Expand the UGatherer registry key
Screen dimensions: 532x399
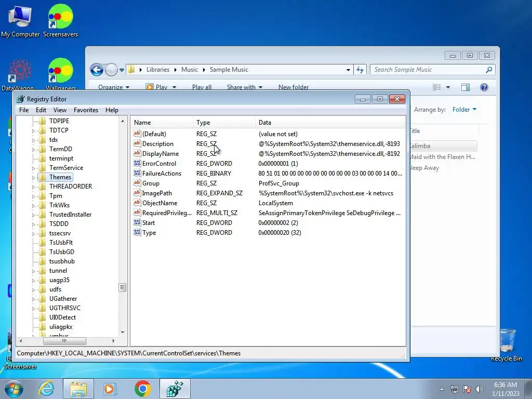(x=33, y=300)
